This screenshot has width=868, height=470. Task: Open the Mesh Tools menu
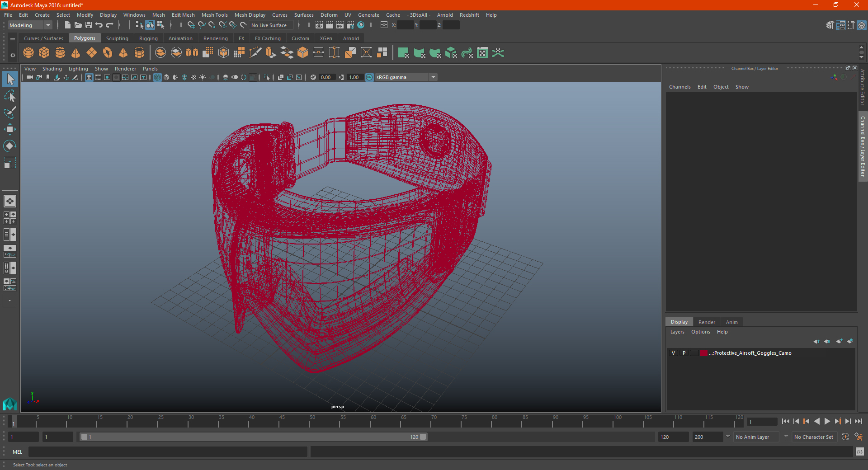(x=214, y=15)
